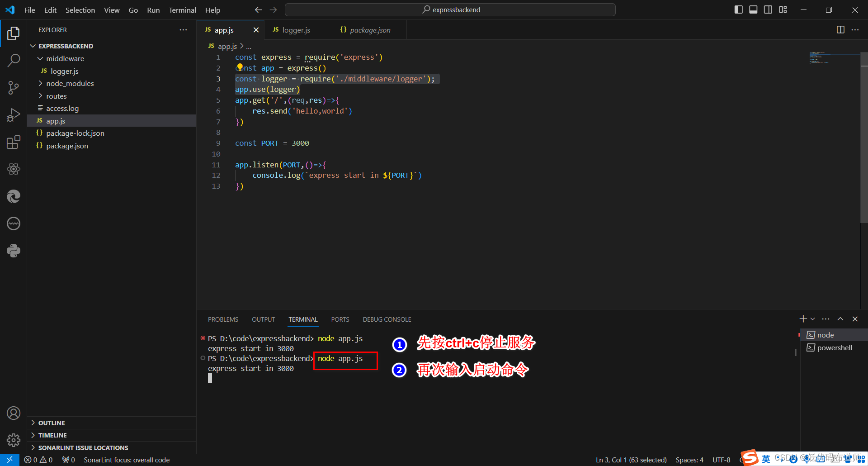Click the Go Forward navigation arrow
Screen dimensions: 868x466
274,10
